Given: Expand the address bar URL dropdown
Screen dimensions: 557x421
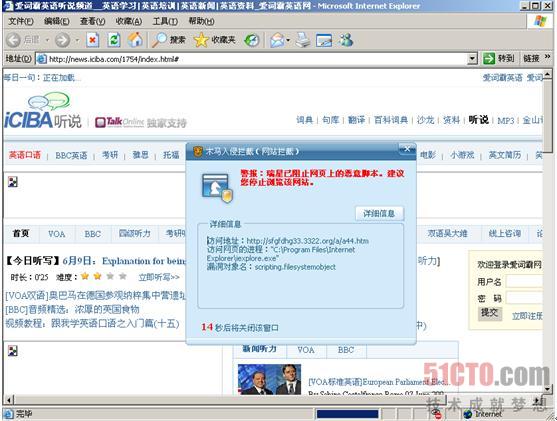Looking at the screenshot, I should pyautogui.click(x=472, y=59).
